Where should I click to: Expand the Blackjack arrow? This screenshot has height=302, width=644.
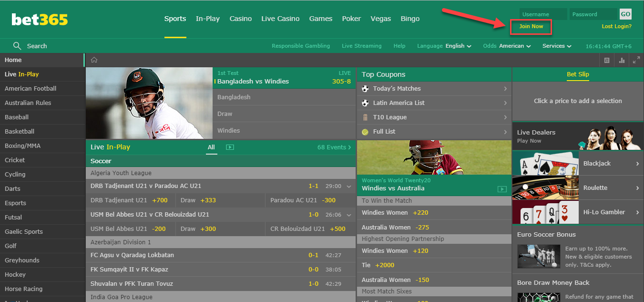637,164
